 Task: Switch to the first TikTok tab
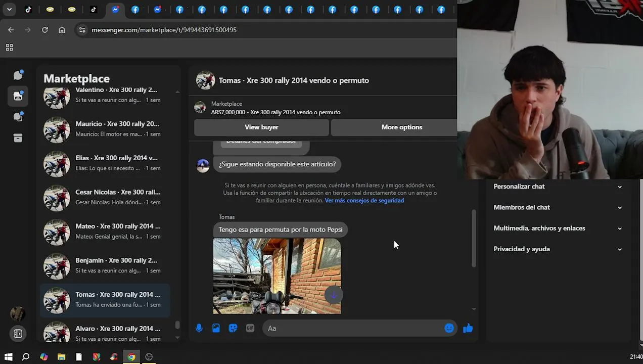tap(28, 9)
